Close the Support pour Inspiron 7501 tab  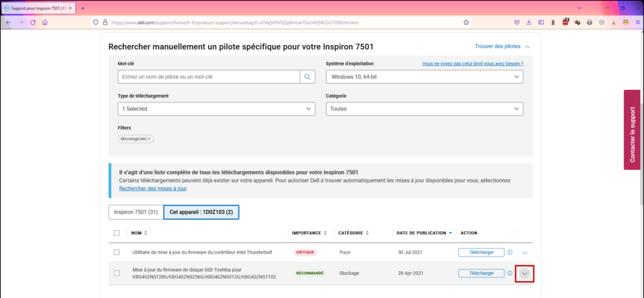tap(70, 8)
